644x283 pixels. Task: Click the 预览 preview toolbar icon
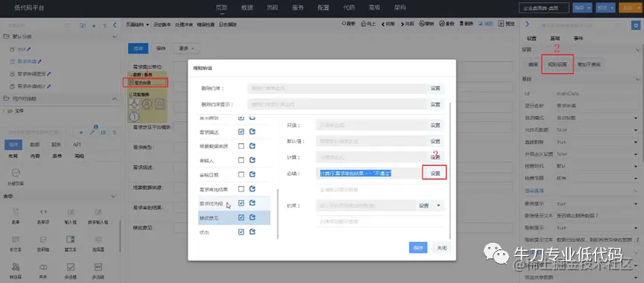(x=501, y=24)
